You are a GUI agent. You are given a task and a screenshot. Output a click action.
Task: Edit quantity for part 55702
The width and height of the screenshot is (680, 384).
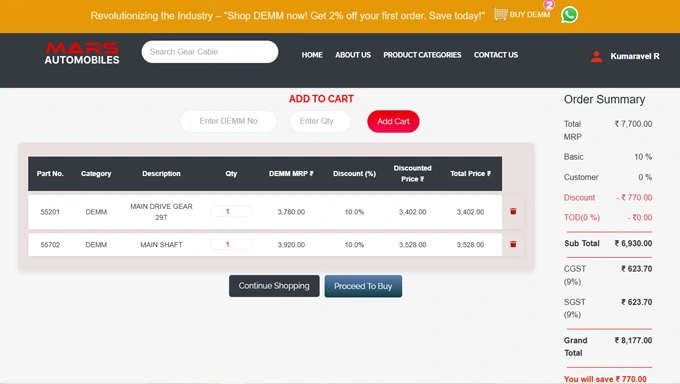(231, 245)
